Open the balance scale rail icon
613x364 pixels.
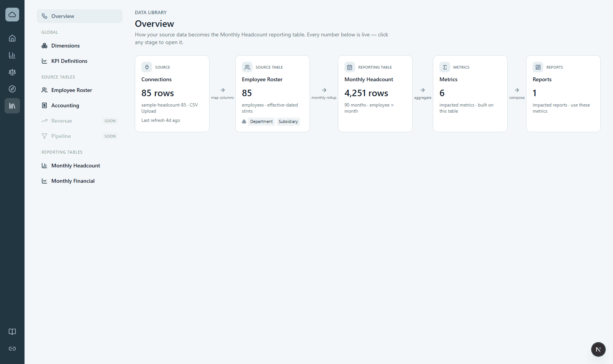pos(12,72)
